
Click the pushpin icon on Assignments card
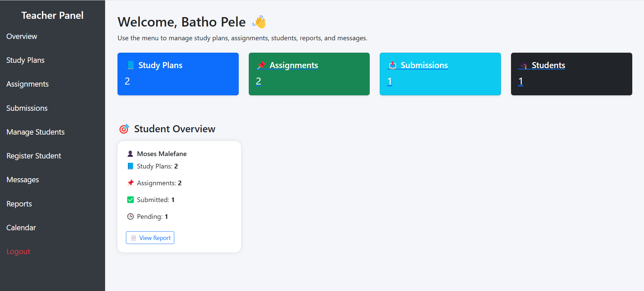coord(261,65)
